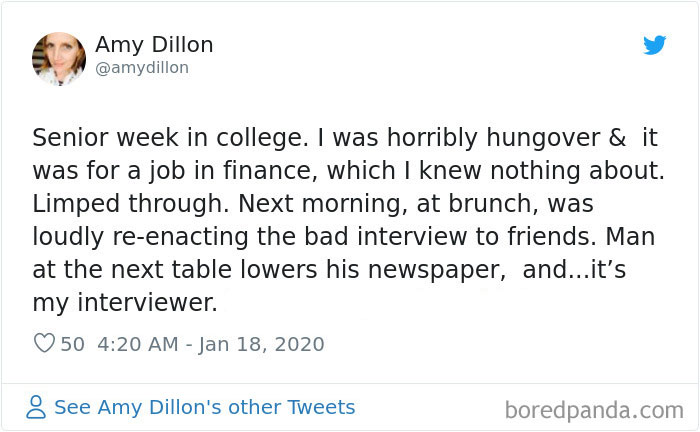Open the @amydillon handle link
700x432 pixels.
pyautogui.click(x=141, y=68)
